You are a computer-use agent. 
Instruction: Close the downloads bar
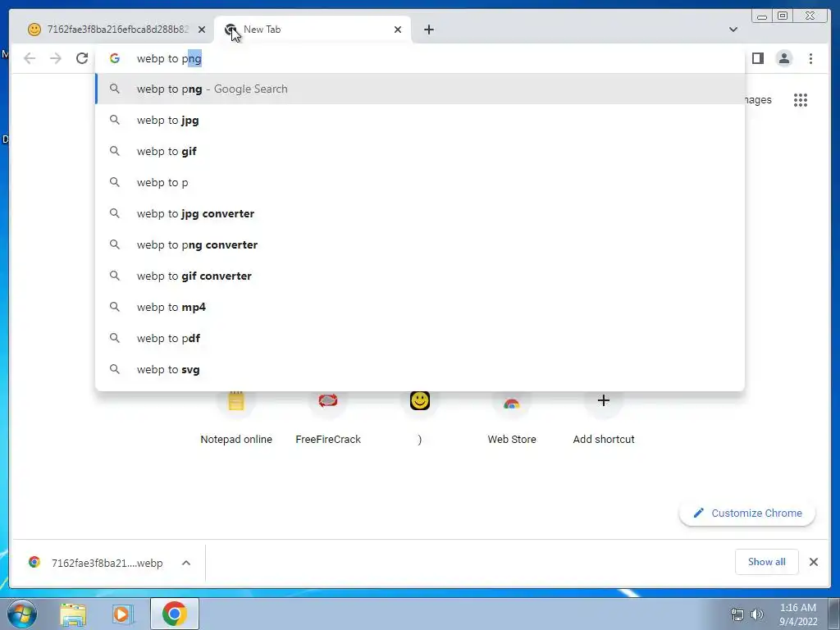(x=813, y=561)
